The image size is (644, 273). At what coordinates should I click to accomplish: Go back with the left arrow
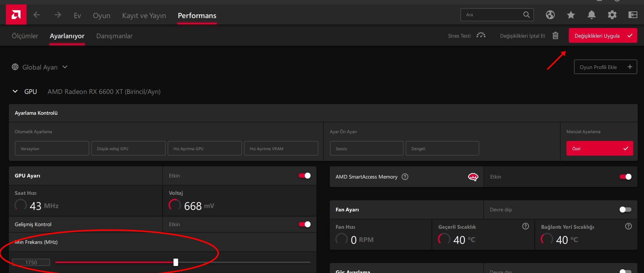pos(37,15)
